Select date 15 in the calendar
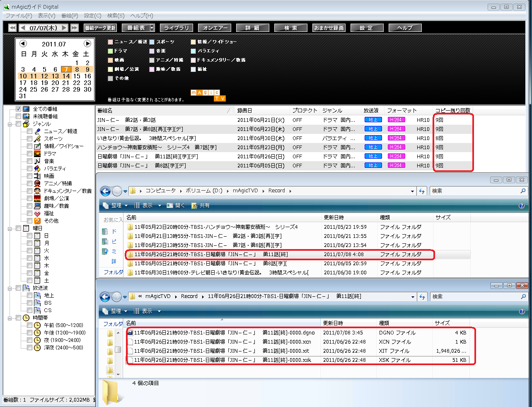This screenshot has height=407, width=532. [77, 76]
